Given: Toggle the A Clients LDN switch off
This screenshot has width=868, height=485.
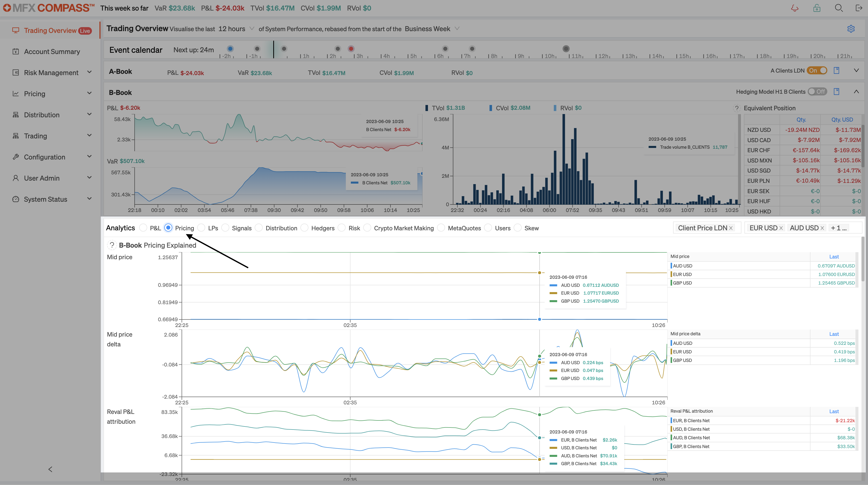Looking at the screenshot, I should tap(817, 70).
